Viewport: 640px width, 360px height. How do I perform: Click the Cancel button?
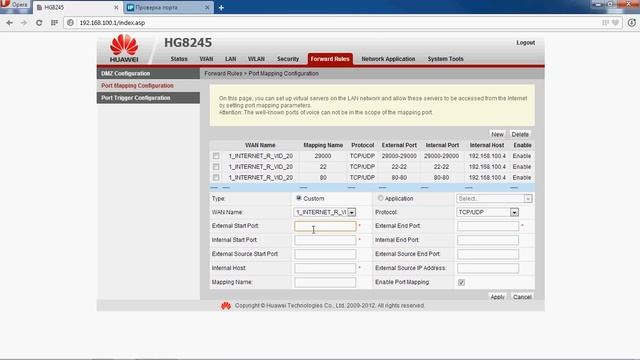pos(522,297)
